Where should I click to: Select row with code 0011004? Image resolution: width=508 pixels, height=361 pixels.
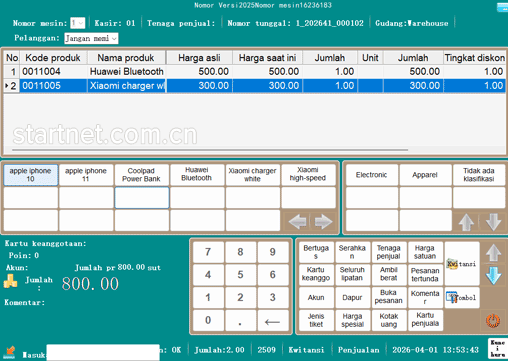(255, 71)
